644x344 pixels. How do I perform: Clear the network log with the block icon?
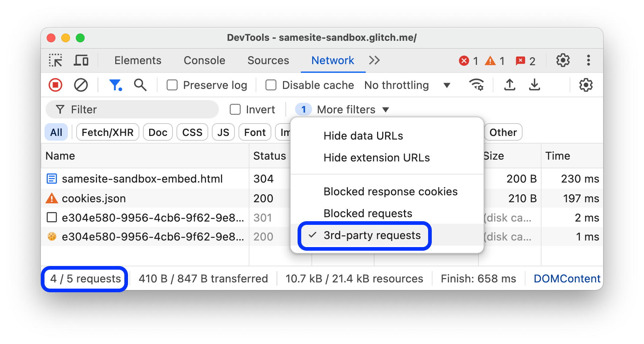tap(81, 85)
